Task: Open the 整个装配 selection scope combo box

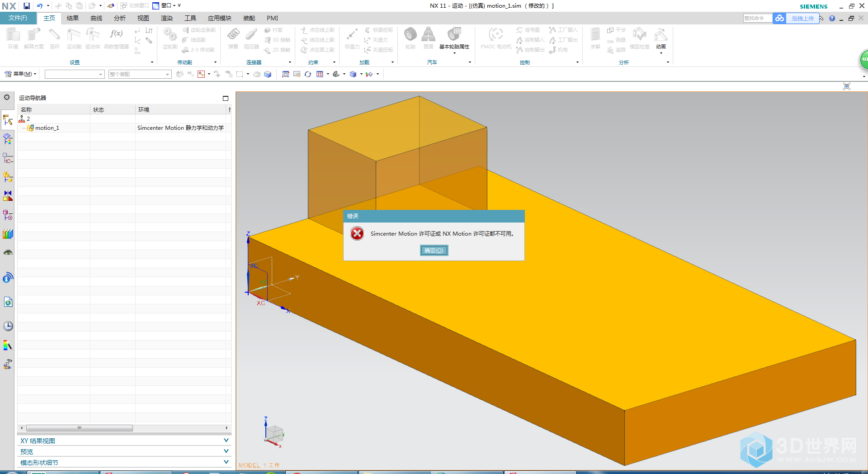Action: [140, 74]
